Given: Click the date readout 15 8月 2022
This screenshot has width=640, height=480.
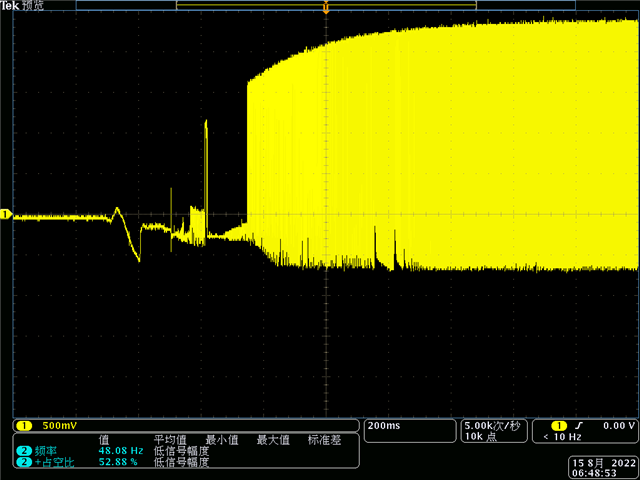Looking at the screenshot, I should [604, 463].
